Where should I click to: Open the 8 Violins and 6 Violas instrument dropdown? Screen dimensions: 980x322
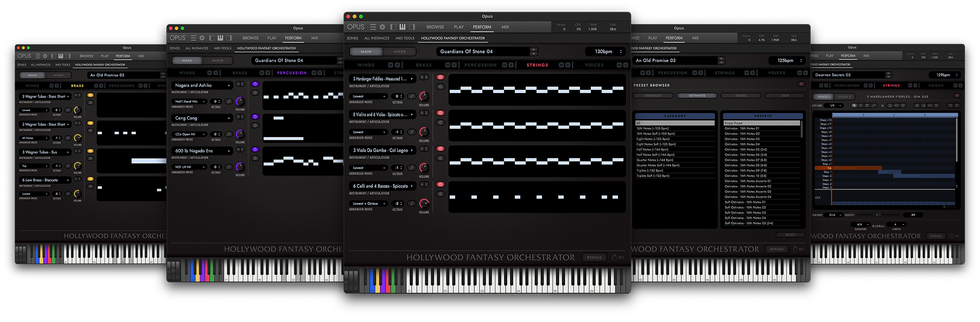click(x=383, y=115)
